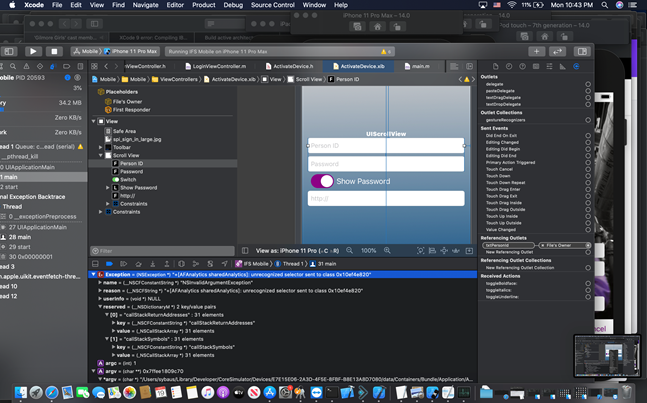The height and width of the screenshot is (403, 647).
Task: Switch to the main.m tab
Action: (x=417, y=66)
